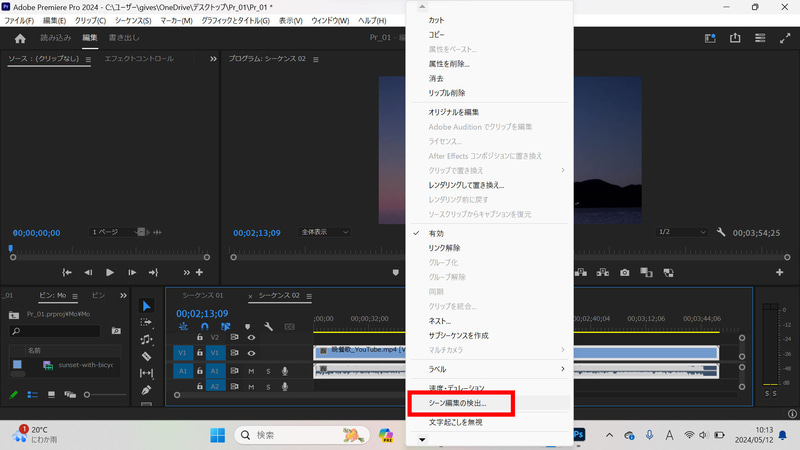
Task: Open the 読み込み workspace
Action: [56, 38]
